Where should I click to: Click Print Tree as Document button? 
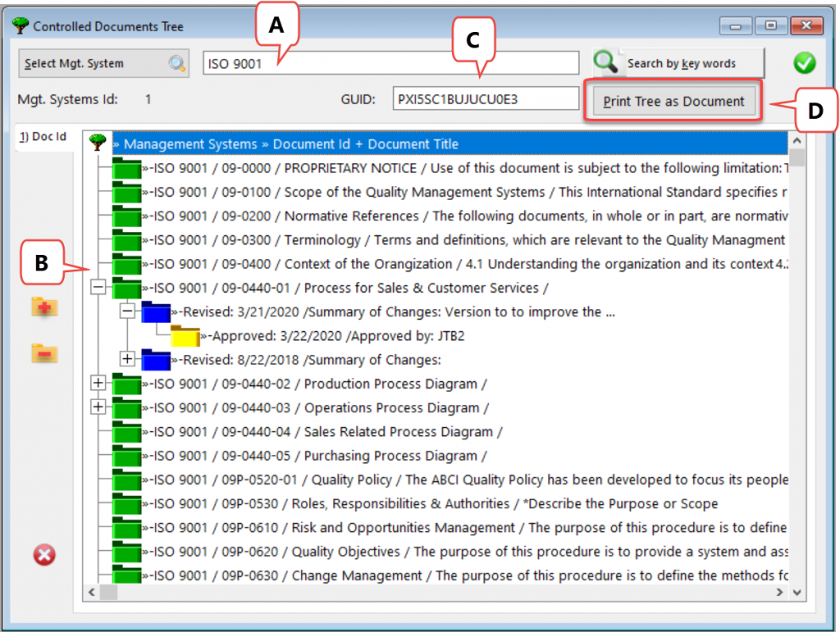[x=673, y=101]
